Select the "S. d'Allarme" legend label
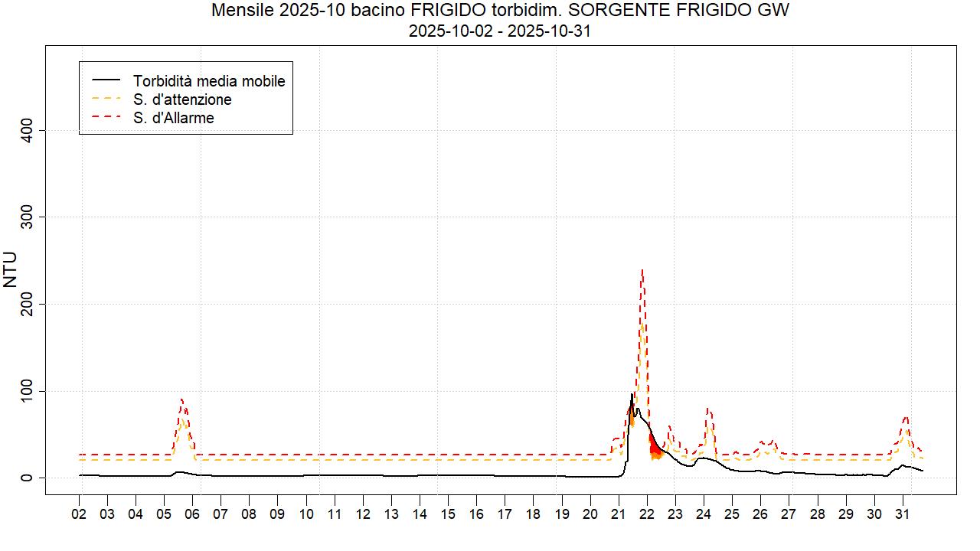This screenshot has width=980, height=551. [x=173, y=118]
